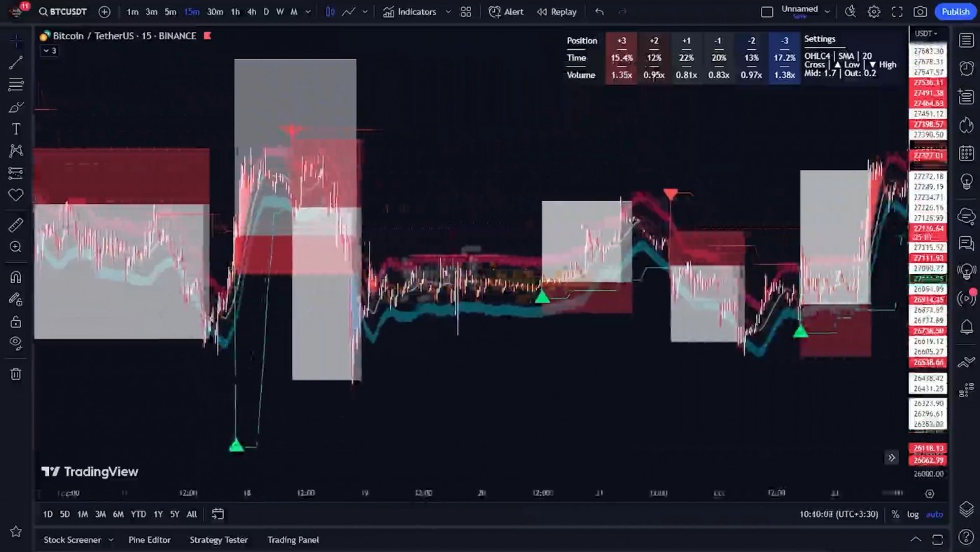Open the Strategy Tester tab
Screen dimensions: 980x552
coord(218,540)
